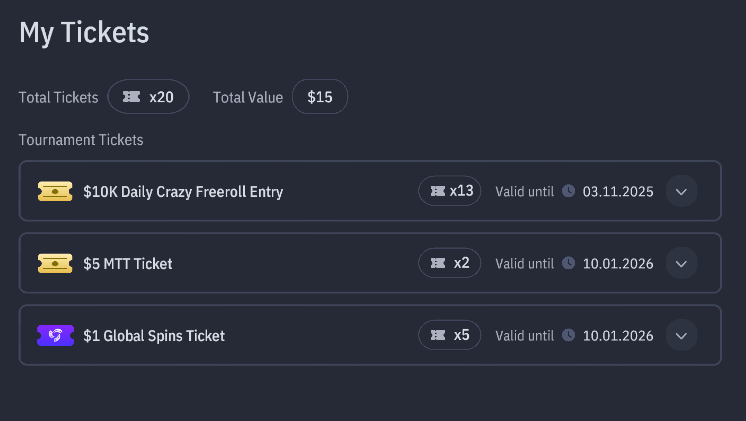Click the Tournament Tickets section label
This screenshot has width=746, height=421.
[81, 140]
